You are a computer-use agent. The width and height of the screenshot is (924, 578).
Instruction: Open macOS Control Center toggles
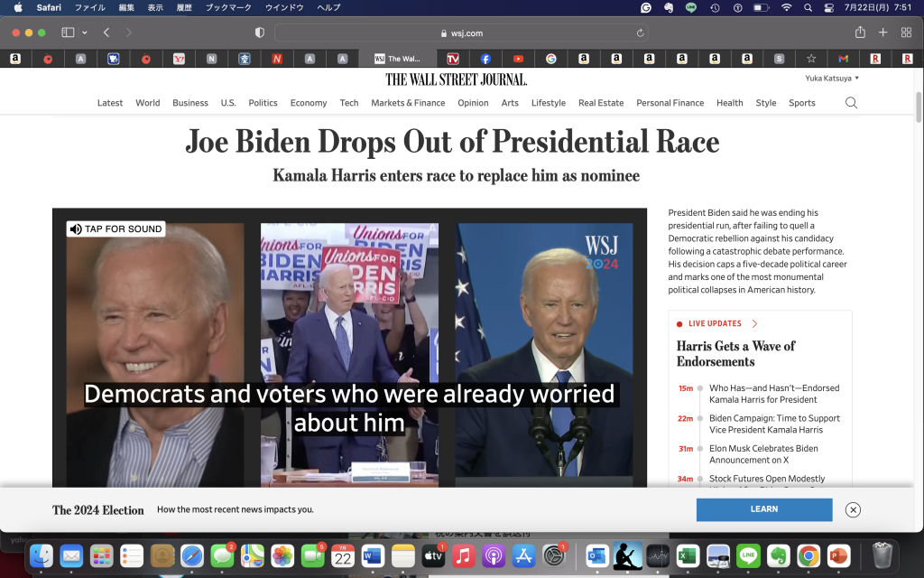pos(829,7)
